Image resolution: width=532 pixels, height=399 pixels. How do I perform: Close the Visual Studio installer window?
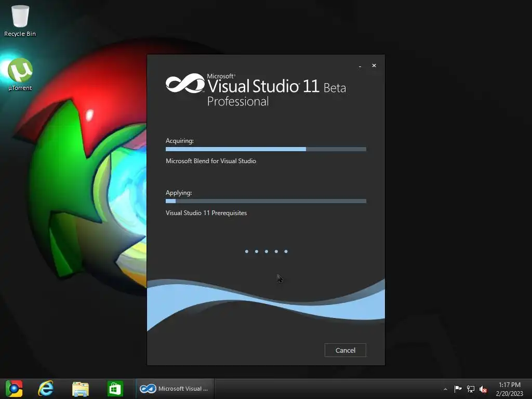click(x=374, y=65)
